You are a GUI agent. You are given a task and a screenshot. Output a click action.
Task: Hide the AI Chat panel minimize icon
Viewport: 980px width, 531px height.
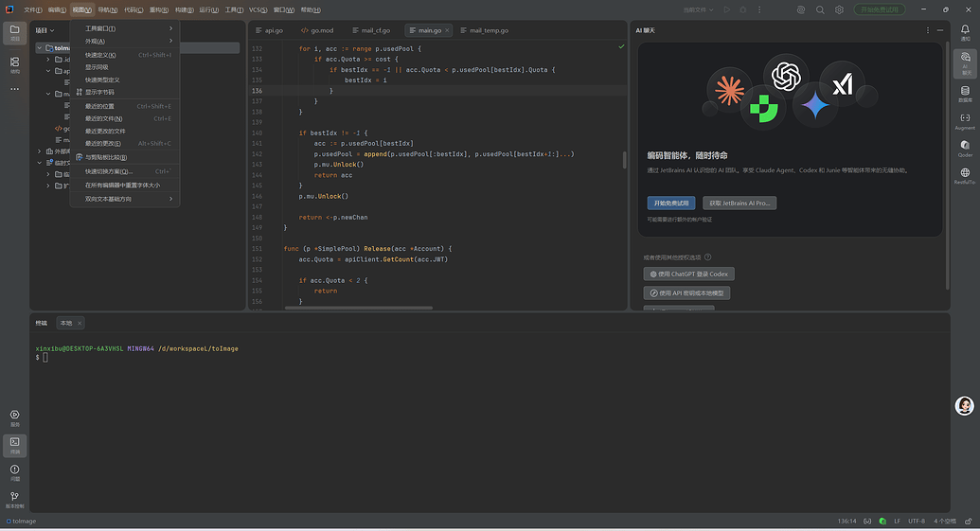940,30
